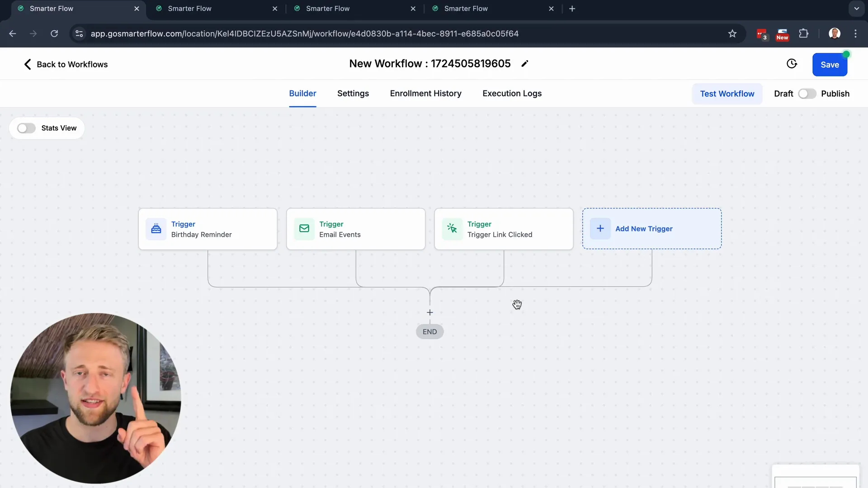This screenshot has height=488, width=868.
Task: Open the Email Events trigger card
Action: 356,229
